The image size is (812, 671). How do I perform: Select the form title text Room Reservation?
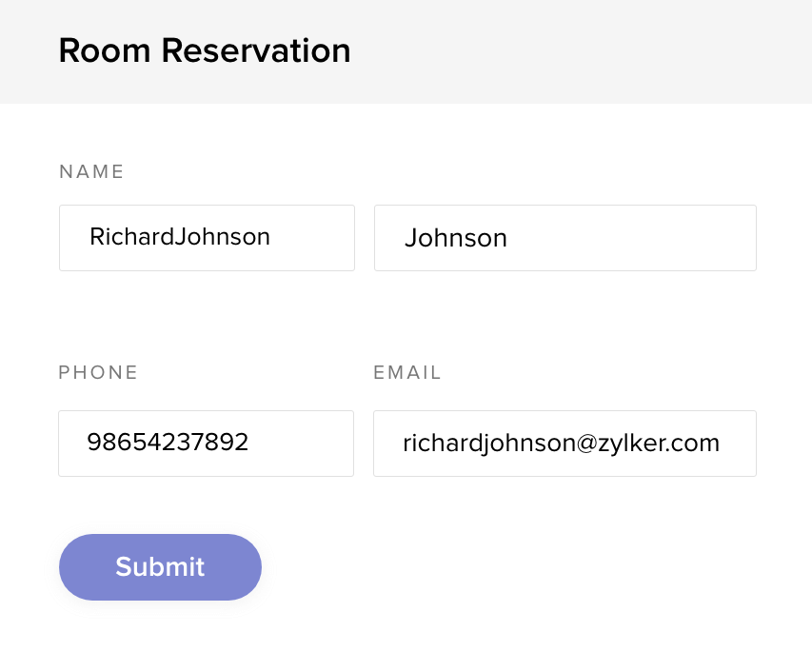[205, 50]
